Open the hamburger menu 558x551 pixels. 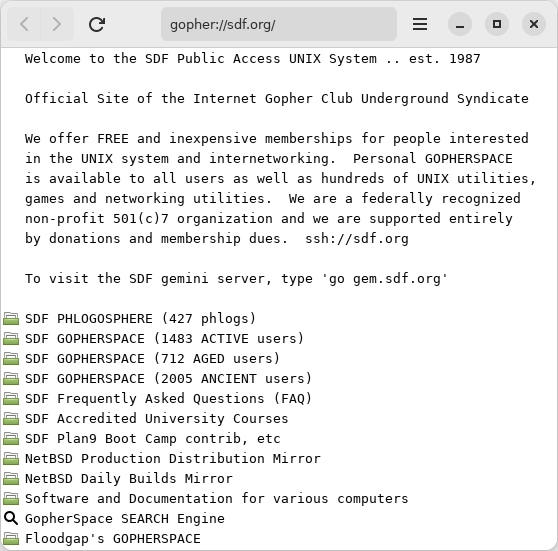pyautogui.click(x=420, y=24)
